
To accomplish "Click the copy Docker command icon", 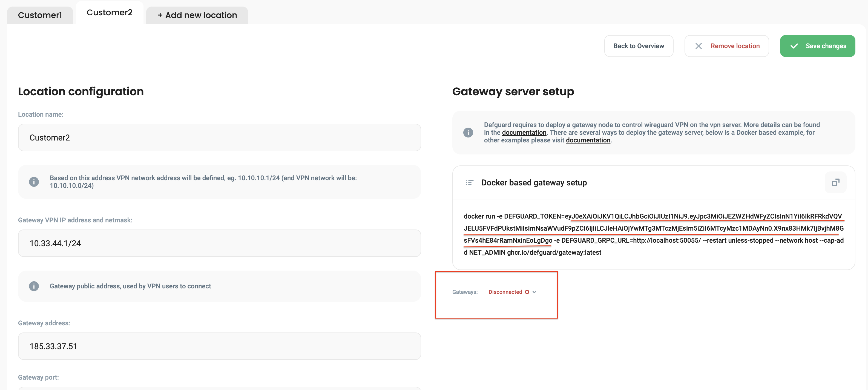I will click(x=835, y=183).
